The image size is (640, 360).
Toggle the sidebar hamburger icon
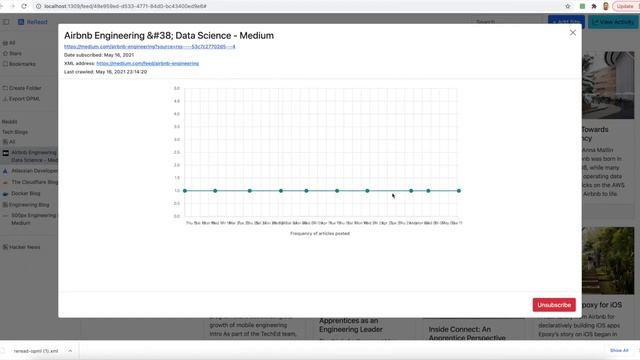(6, 22)
